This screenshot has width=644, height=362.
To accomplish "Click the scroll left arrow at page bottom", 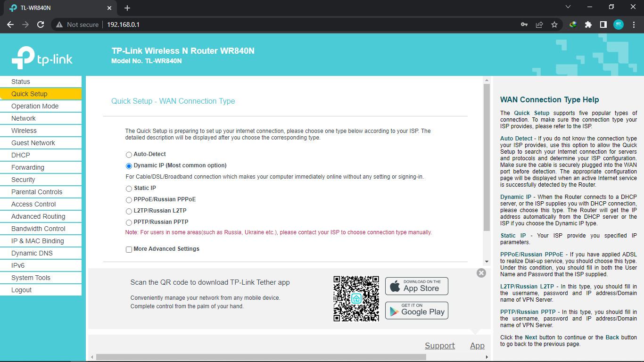I will tap(92, 357).
